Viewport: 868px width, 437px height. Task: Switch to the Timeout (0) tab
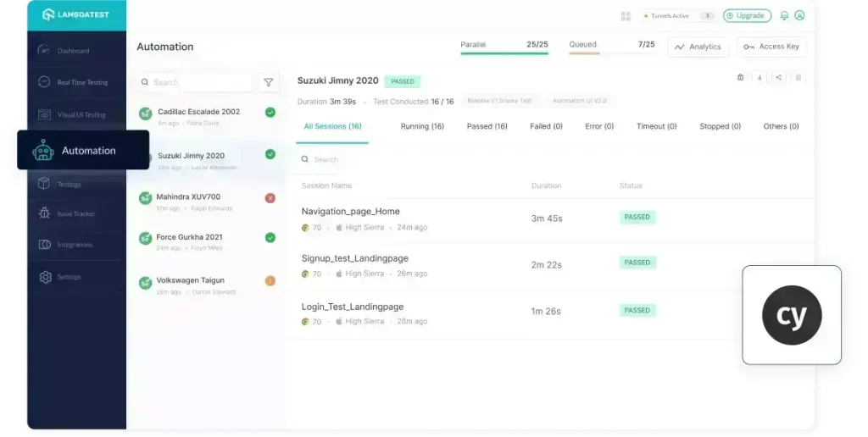pyautogui.click(x=657, y=127)
